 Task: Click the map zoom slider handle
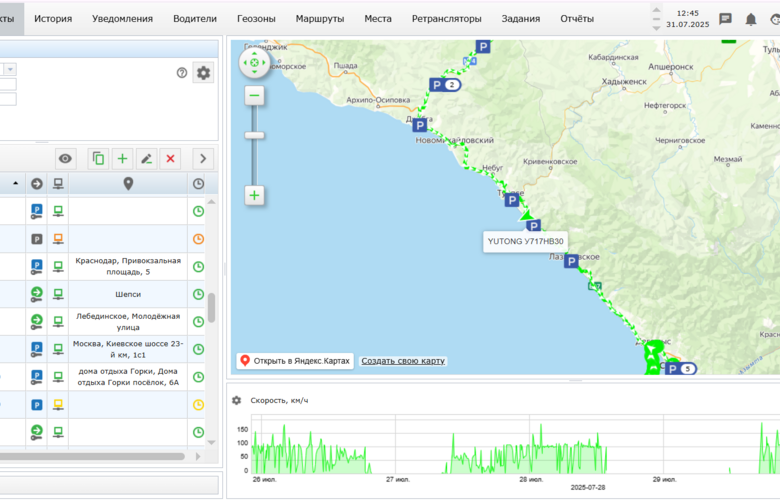(255, 135)
